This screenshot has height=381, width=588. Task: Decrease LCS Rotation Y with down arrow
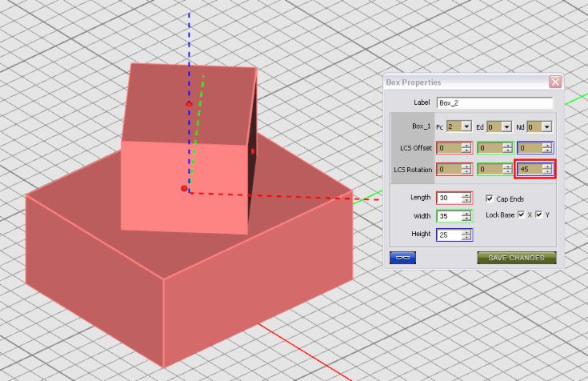(507, 172)
